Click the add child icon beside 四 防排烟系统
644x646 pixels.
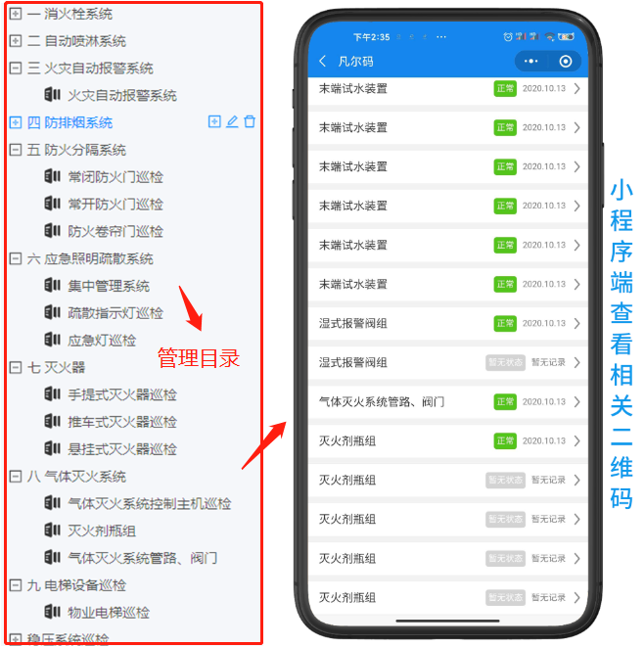[214, 121]
